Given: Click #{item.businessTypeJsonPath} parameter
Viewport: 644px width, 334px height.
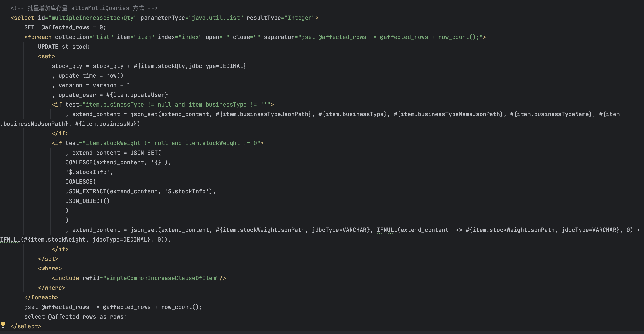Looking at the screenshot, I should [264, 114].
